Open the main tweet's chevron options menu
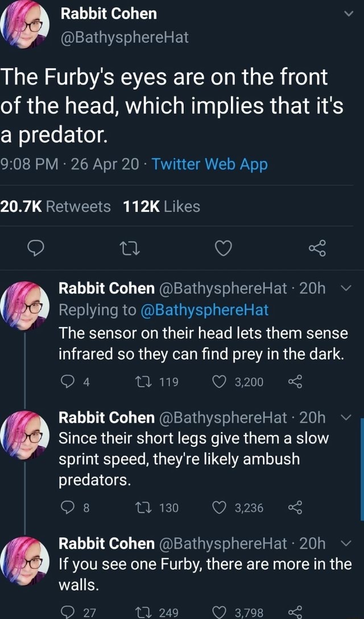Image resolution: width=364 pixels, height=619 pixels. click(x=349, y=14)
